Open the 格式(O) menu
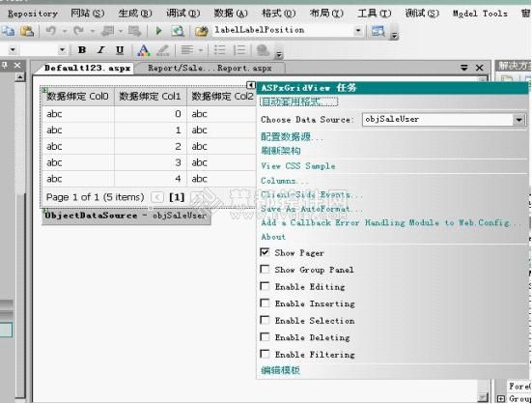The width and height of the screenshot is (532, 404). tap(279, 14)
